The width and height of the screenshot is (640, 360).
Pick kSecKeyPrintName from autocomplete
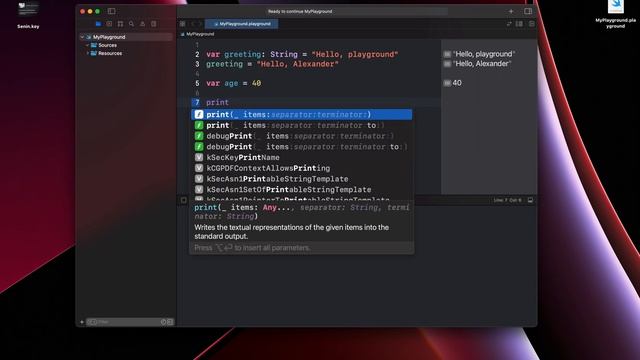(302, 157)
